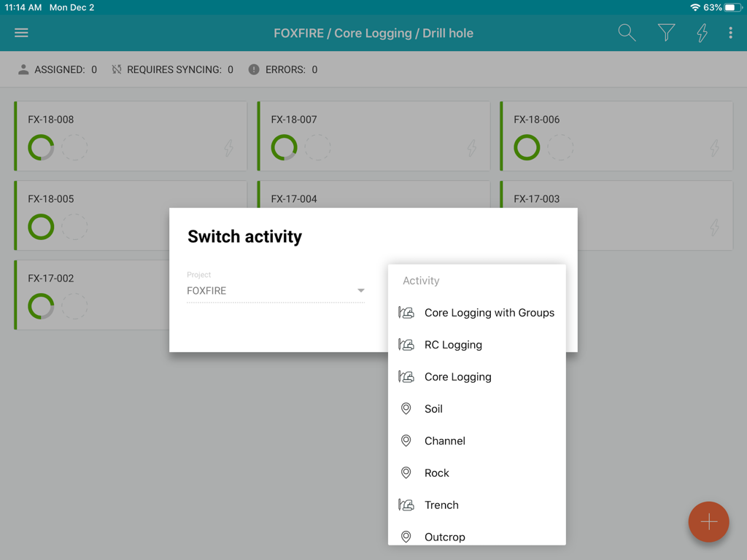Image resolution: width=747 pixels, height=560 pixels.
Task: Expand the Activity selection list
Action: pyautogui.click(x=477, y=281)
